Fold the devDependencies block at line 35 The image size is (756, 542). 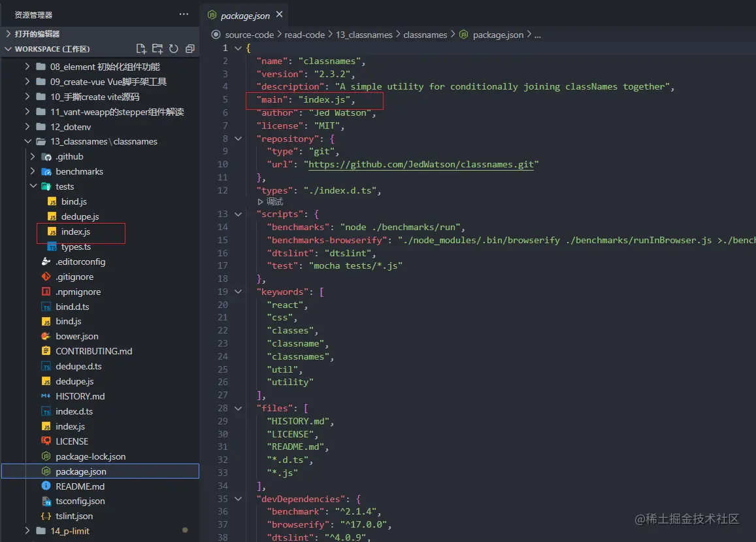pos(238,499)
